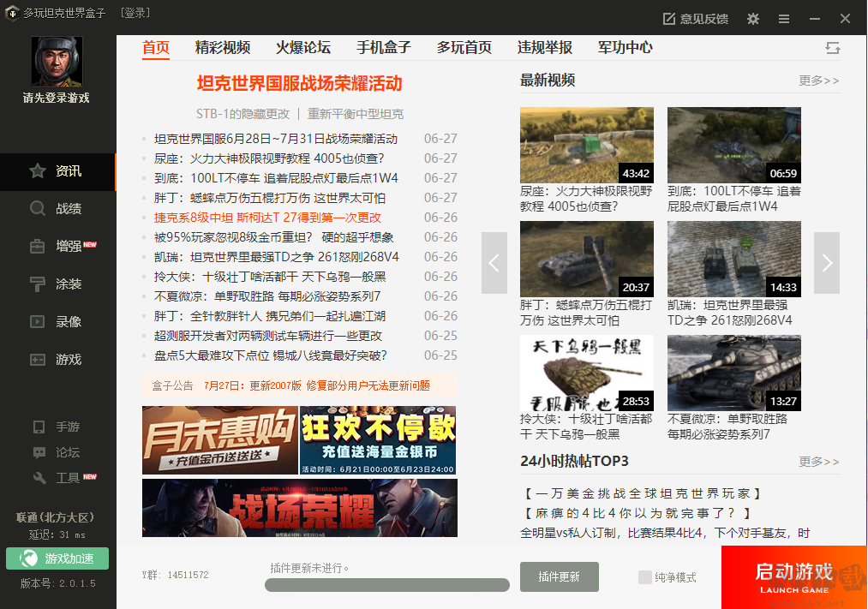This screenshot has width=868, height=609.
Task: Play the 20:37 蟋蟀点万伤 video
Action: pyautogui.click(x=587, y=259)
